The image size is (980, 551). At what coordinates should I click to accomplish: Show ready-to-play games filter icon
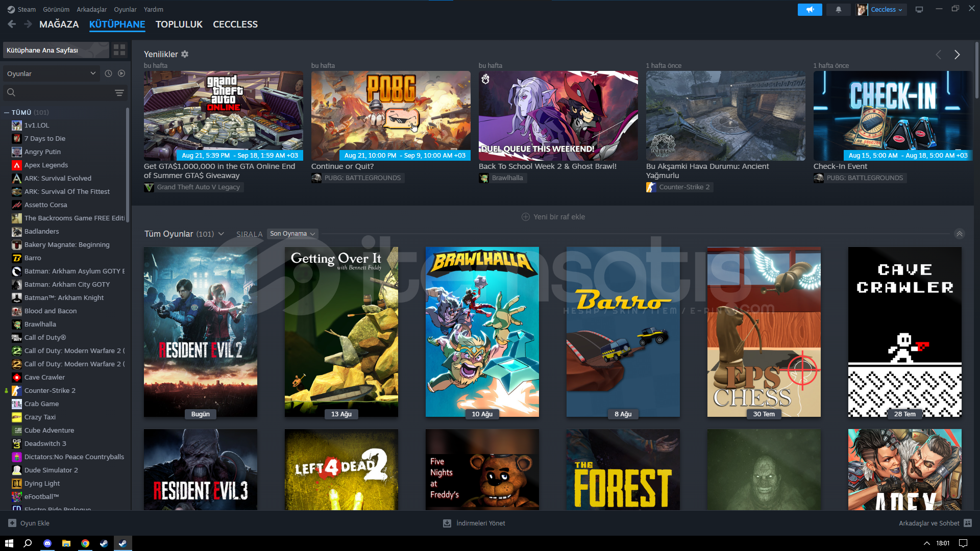pyautogui.click(x=121, y=73)
